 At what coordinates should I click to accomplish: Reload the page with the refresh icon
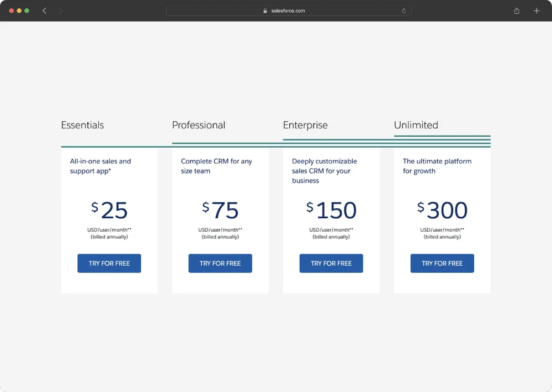[404, 10]
